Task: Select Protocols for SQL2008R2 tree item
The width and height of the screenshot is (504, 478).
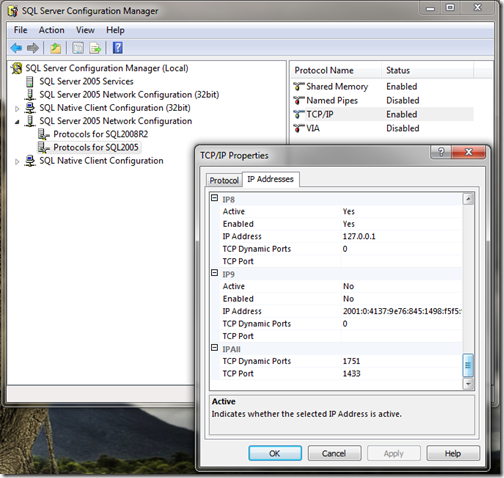Action: pyautogui.click(x=101, y=134)
